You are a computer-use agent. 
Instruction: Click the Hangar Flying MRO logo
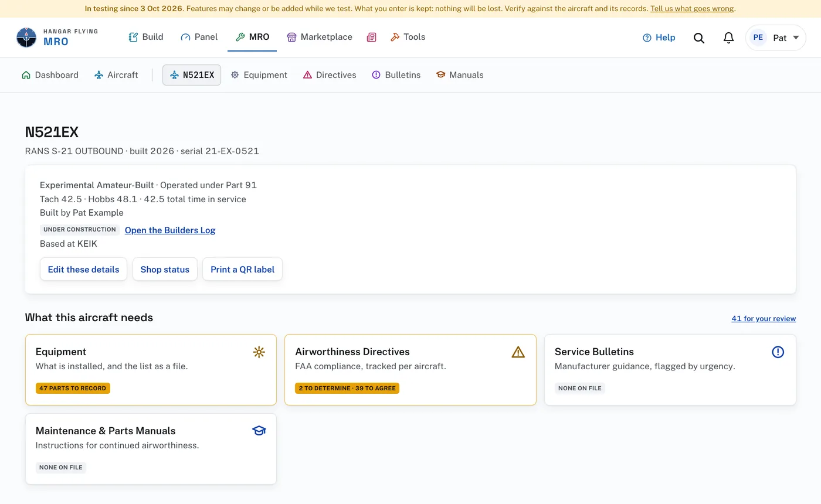[x=57, y=38]
